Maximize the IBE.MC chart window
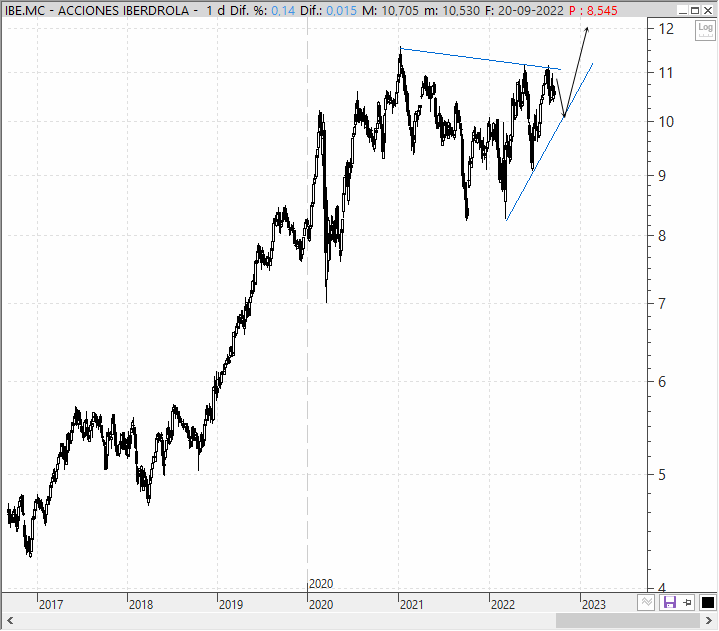This screenshot has width=719, height=631. (695, 10)
